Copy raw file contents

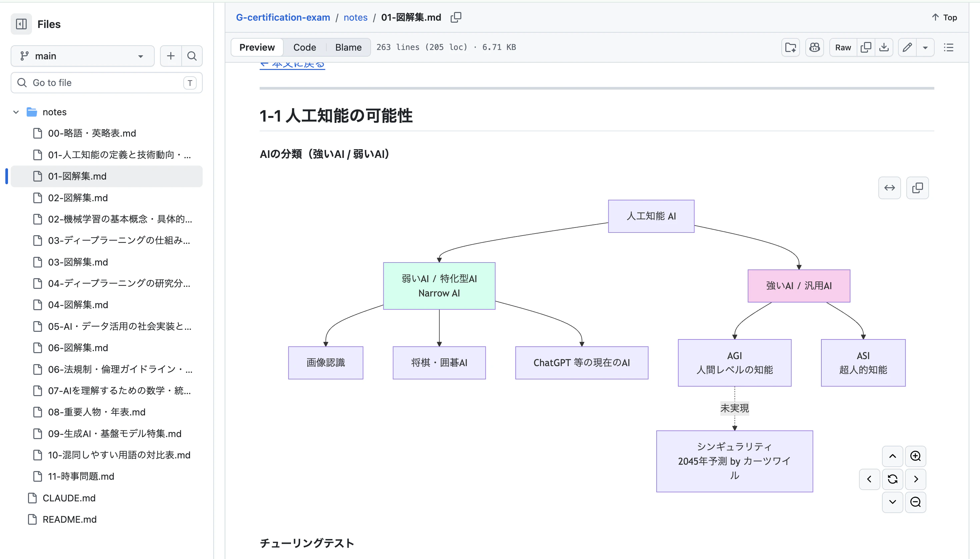[x=866, y=47]
